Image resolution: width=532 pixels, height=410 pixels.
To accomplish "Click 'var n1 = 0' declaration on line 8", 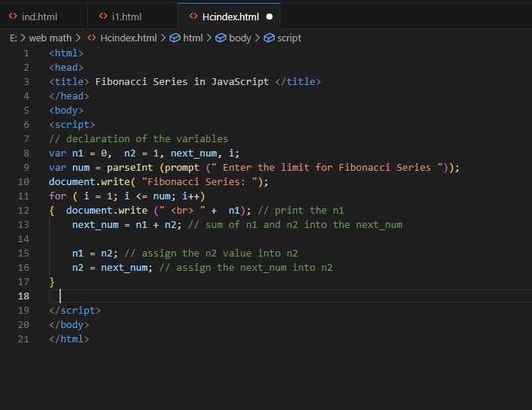I will click(x=78, y=153).
